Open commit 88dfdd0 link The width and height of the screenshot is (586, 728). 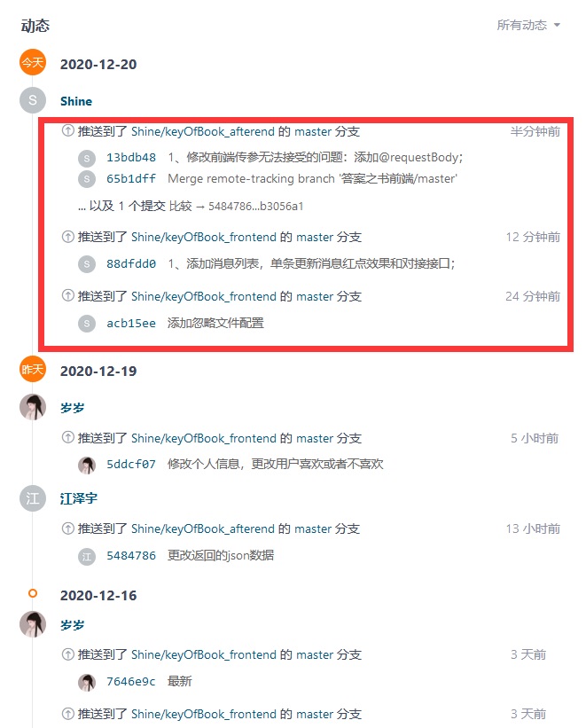[x=131, y=263]
